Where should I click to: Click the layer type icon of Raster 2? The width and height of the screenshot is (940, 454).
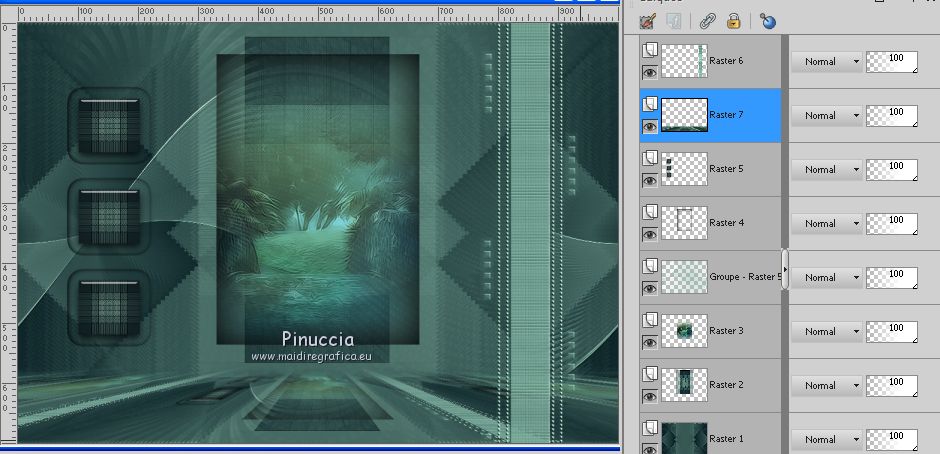click(650, 374)
